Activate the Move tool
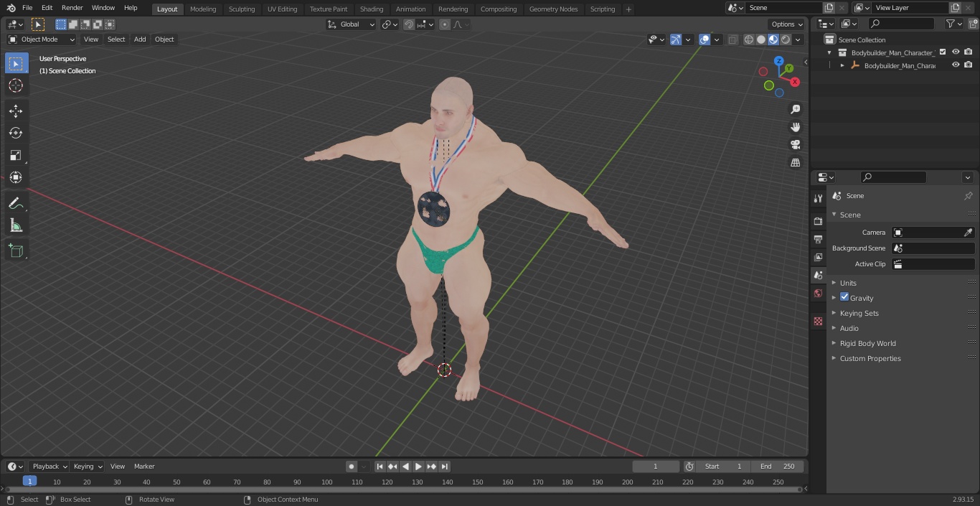 point(16,111)
